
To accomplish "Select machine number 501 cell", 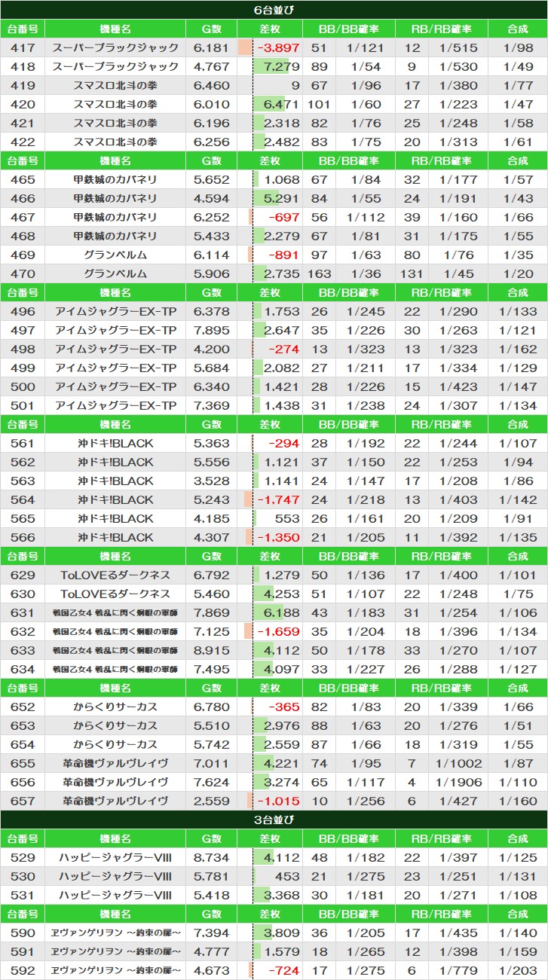I will pos(23,405).
